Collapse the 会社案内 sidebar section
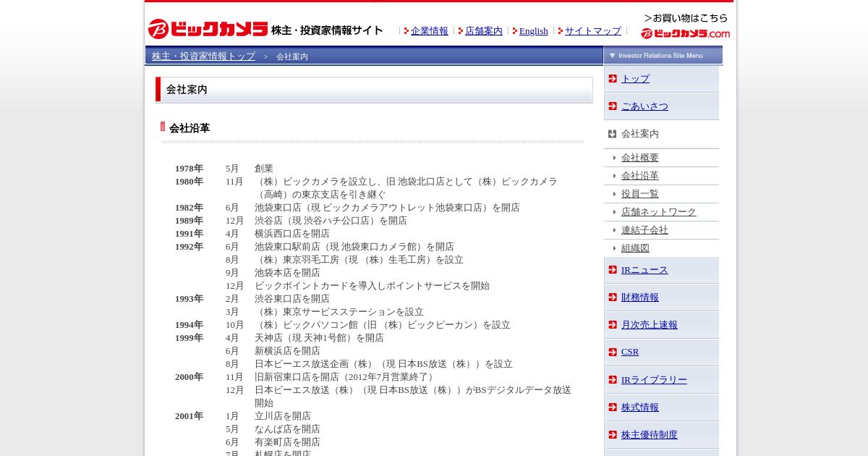The image size is (868, 456). tap(640, 134)
